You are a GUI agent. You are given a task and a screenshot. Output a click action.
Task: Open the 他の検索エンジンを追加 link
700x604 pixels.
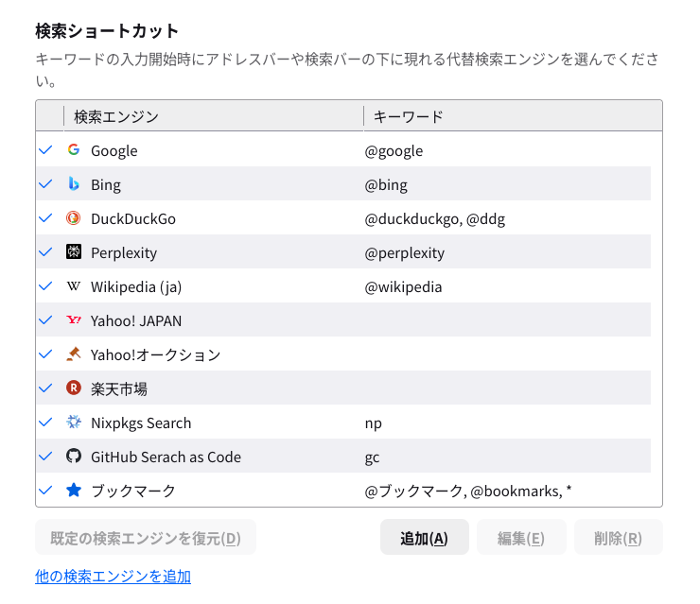coord(113,577)
